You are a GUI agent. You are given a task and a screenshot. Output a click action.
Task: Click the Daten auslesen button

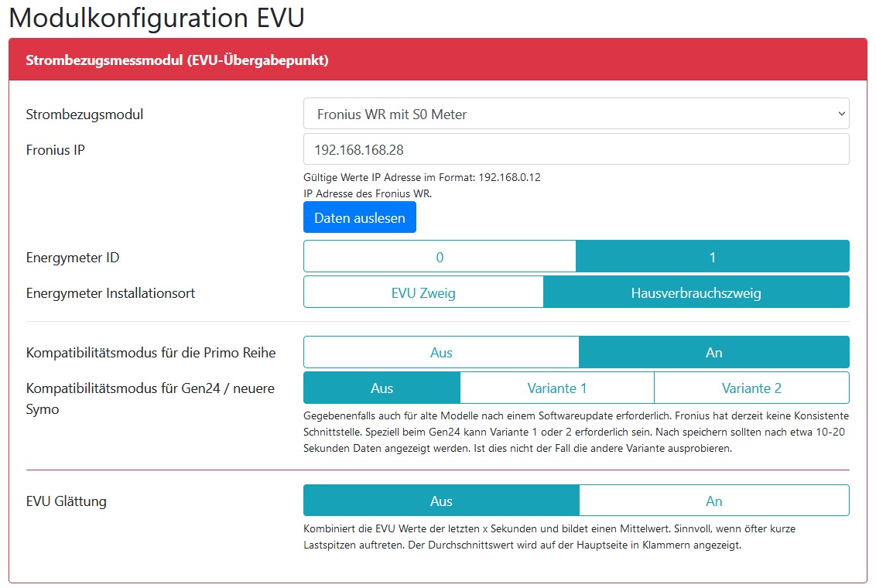[360, 217]
